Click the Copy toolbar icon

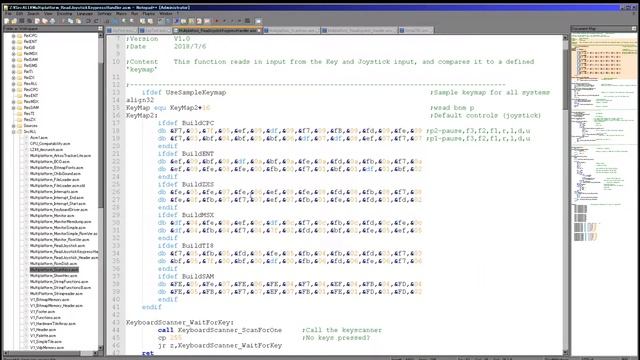pos(70,21)
